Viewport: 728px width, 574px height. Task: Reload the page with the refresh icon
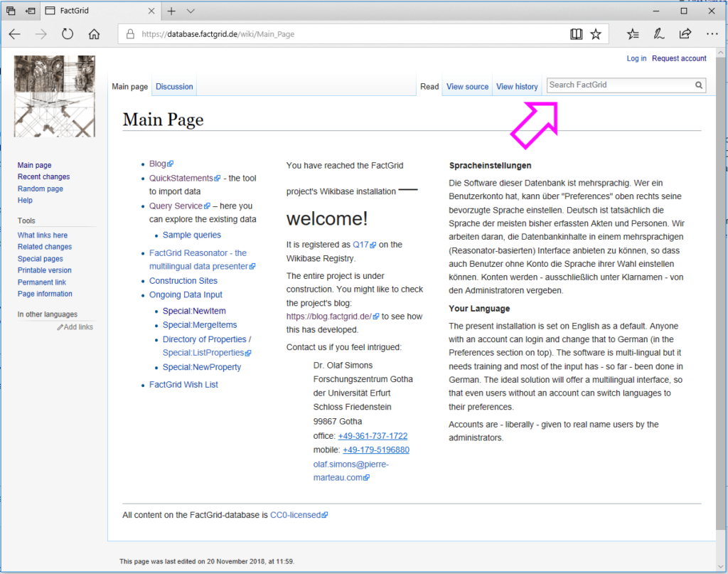68,34
